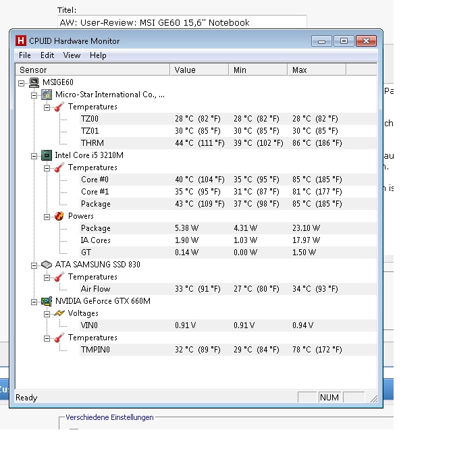The width and height of the screenshot is (453, 476).
Task: Collapse the NVIDIA GeForce GTX 660M node
Action: pos(34,302)
